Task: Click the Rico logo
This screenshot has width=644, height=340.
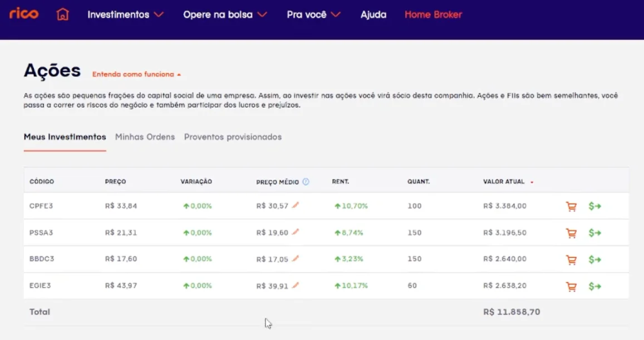Action: tap(24, 13)
